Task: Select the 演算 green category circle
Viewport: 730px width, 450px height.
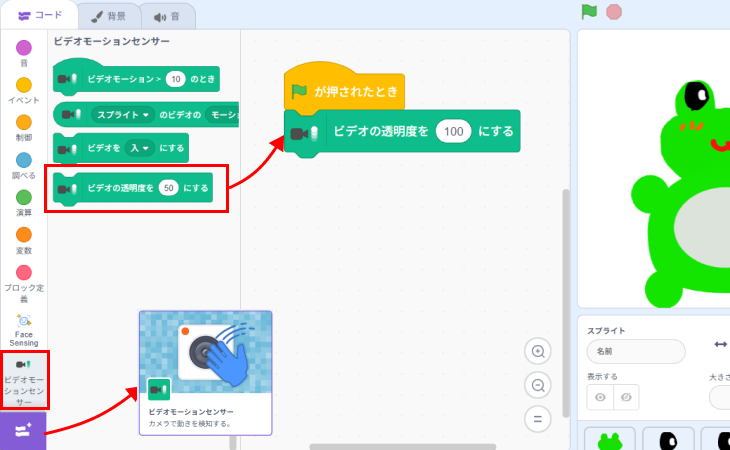Action: click(x=23, y=198)
